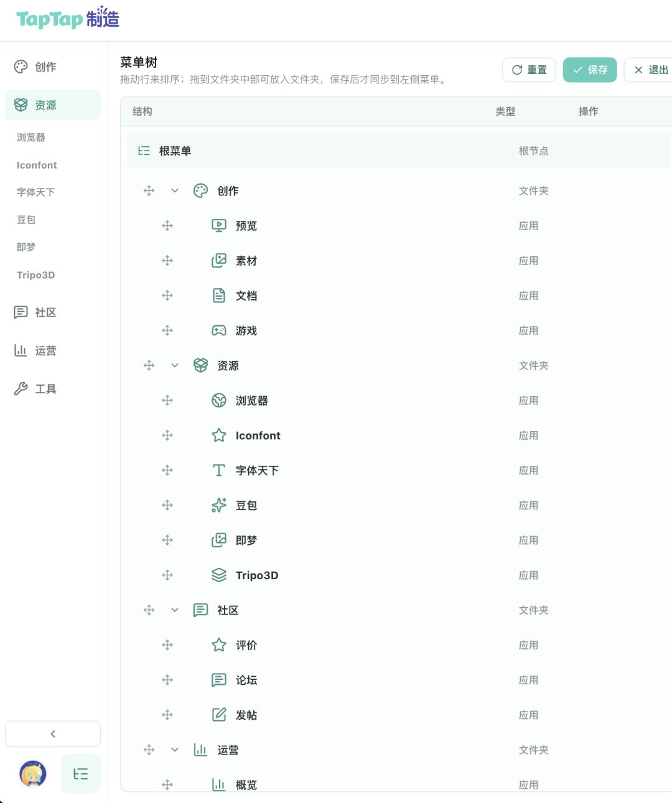Click the star icon next to Iconfont
This screenshot has height=803, width=672.
click(x=219, y=435)
